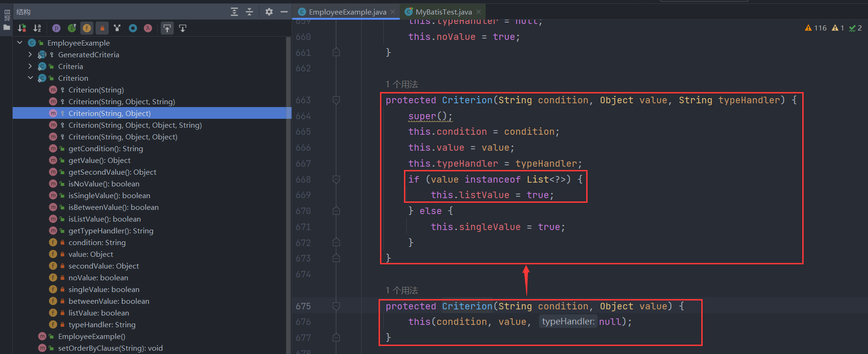Click the typo check count 2 indicator
This screenshot has width=868, height=354.
point(855,28)
